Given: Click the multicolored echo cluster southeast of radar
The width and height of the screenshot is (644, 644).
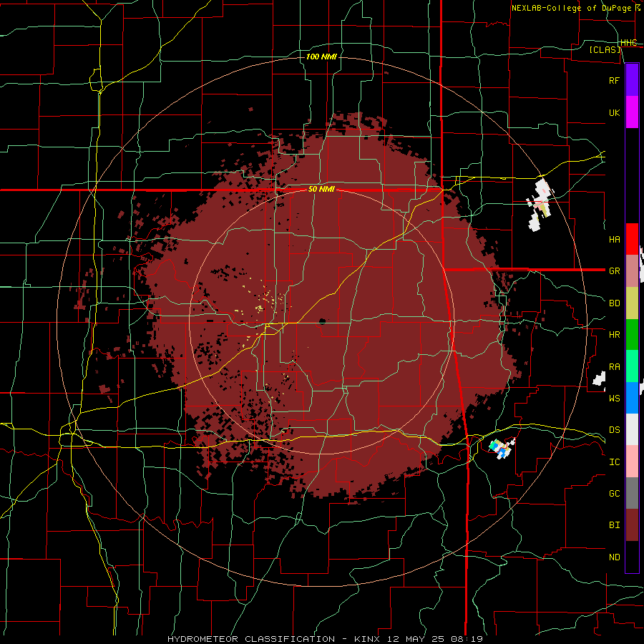Looking at the screenshot, I should point(502,448).
